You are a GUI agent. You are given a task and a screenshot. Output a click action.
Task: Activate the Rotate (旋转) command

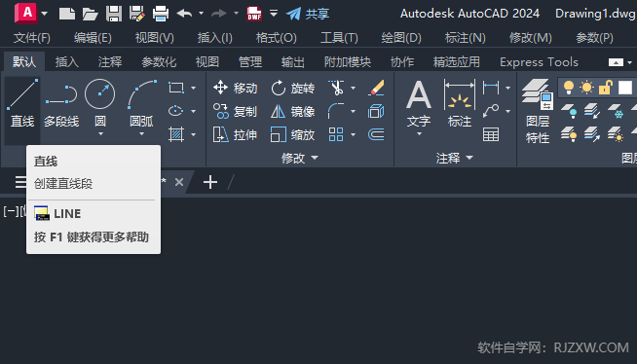(x=292, y=88)
